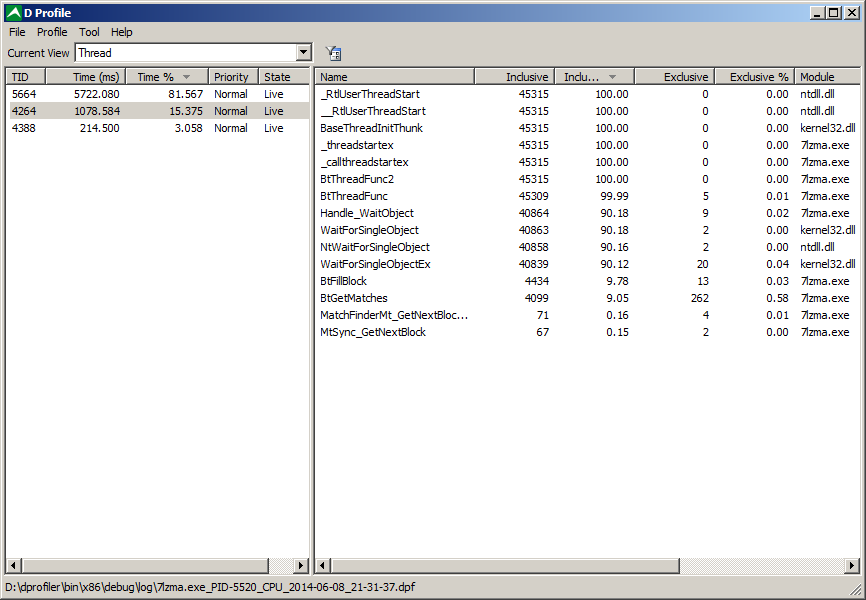Click time percent 15.375
The height and width of the screenshot is (600, 866).
click(186, 111)
